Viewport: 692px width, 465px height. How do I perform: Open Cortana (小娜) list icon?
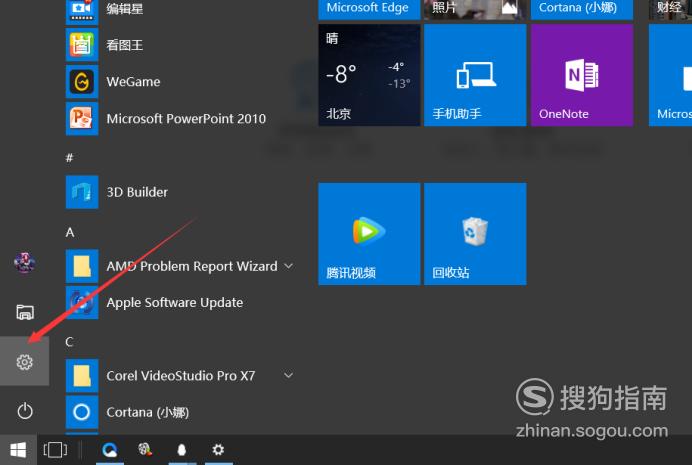click(82, 412)
